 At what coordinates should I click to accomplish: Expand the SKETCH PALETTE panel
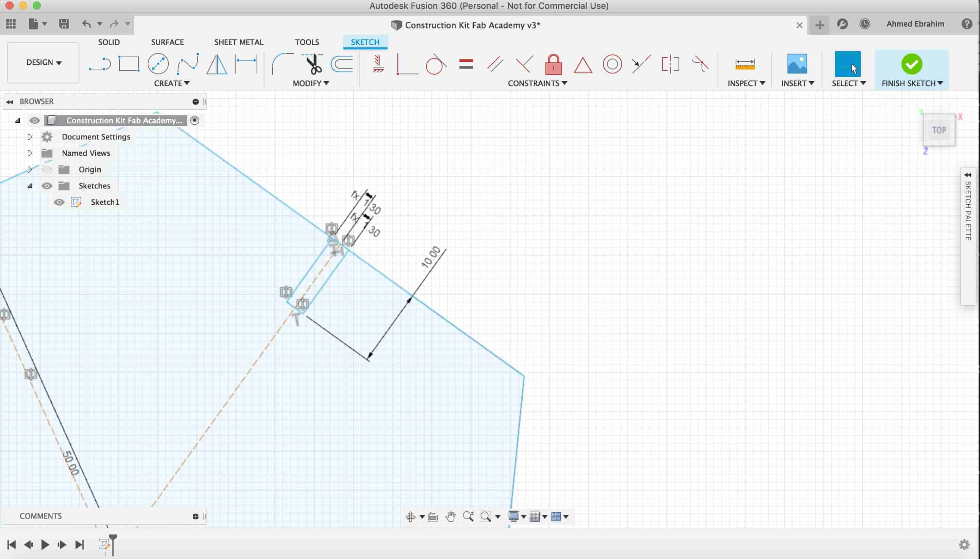968,175
